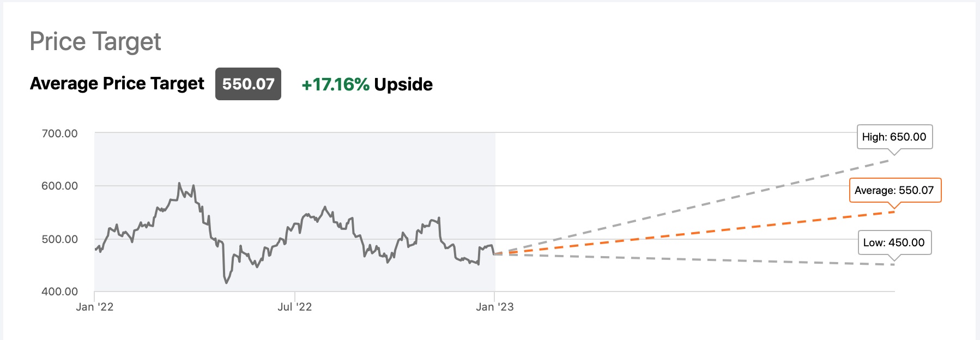Click the lowest dip of the price history line
The image size is (980, 340).
click(227, 282)
